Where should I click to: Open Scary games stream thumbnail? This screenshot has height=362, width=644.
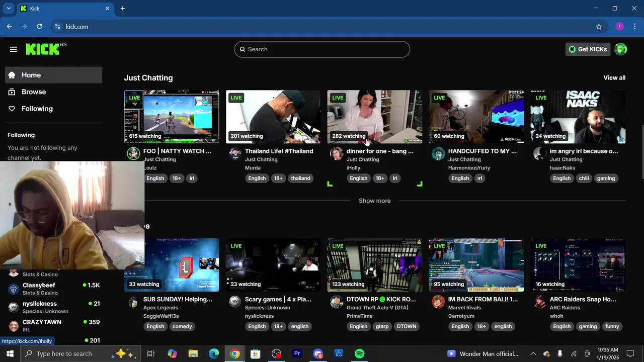click(x=273, y=265)
